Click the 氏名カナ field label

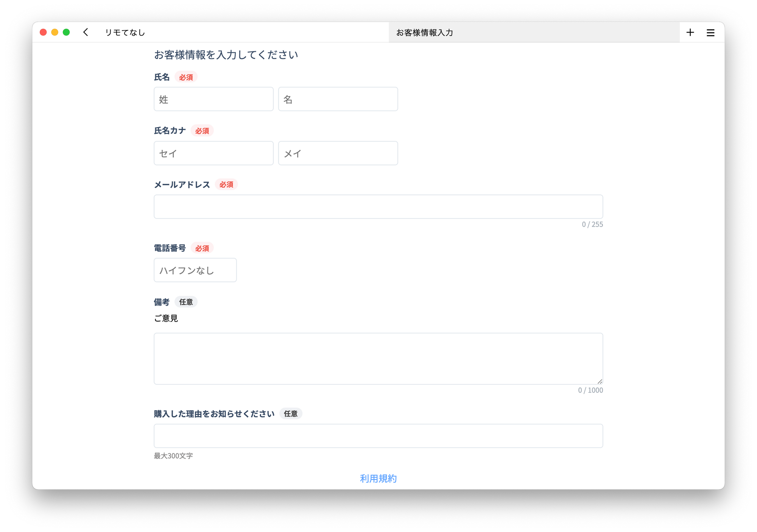click(x=170, y=131)
